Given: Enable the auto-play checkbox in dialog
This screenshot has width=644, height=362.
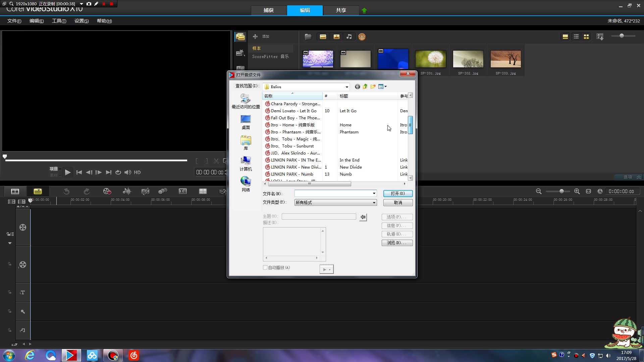Looking at the screenshot, I should tap(265, 267).
